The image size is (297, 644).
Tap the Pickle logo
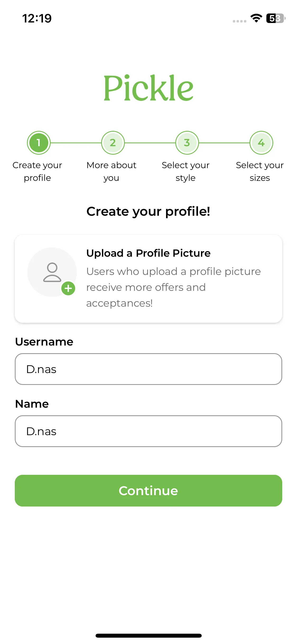click(148, 88)
